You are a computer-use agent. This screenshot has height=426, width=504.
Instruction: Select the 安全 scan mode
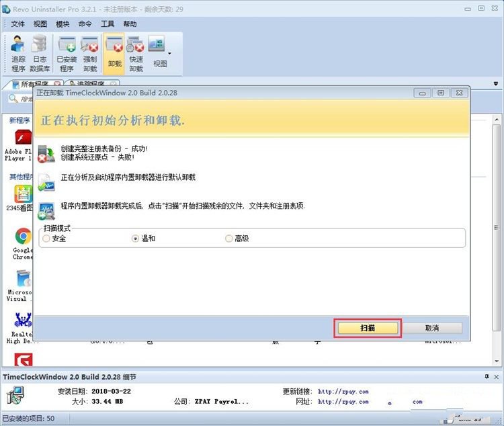pyautogui.click(x=54, y=239)
